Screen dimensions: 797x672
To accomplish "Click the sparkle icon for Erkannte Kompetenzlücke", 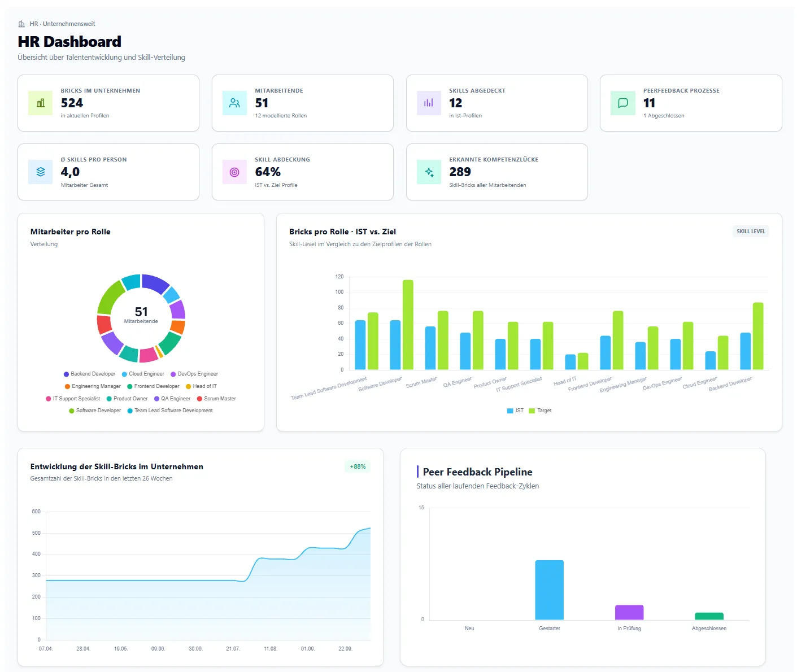I will [429, 172].
